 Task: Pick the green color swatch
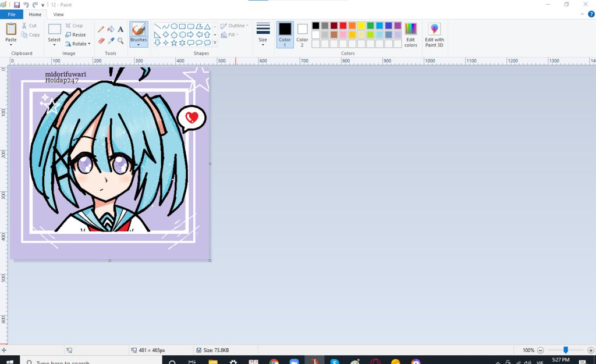(370, 26)
